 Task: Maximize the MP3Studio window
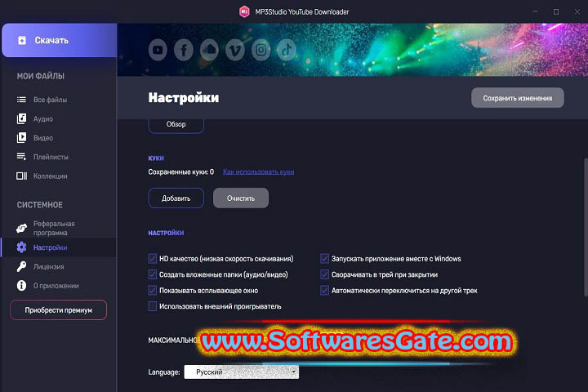pyautogui.click(x=556, y=11)
